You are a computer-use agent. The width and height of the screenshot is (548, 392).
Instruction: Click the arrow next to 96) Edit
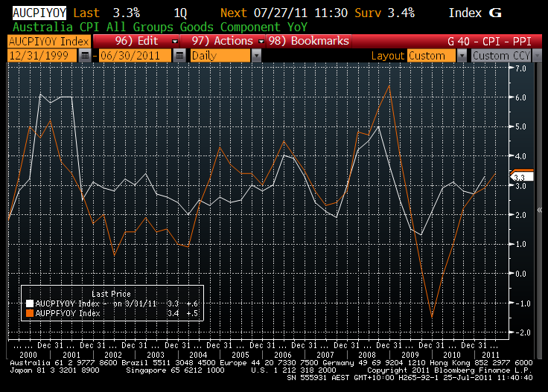click(x=174, y=42)
